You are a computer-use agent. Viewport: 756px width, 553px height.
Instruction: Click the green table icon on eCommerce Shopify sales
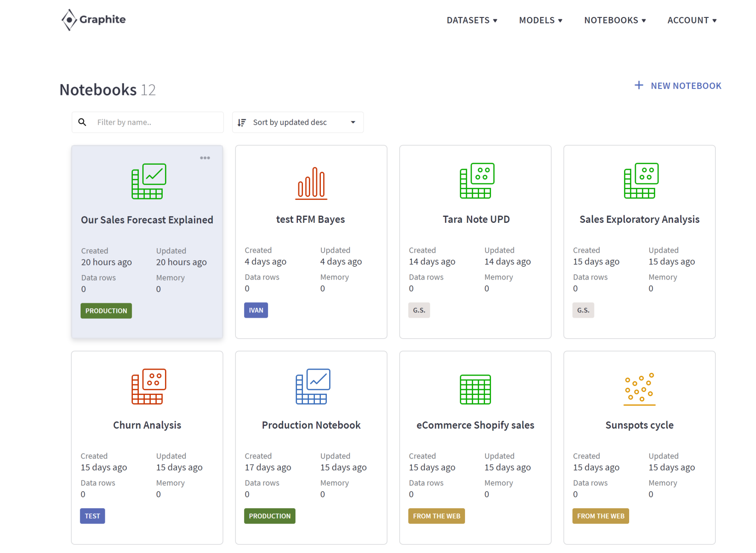click(475, 388)
